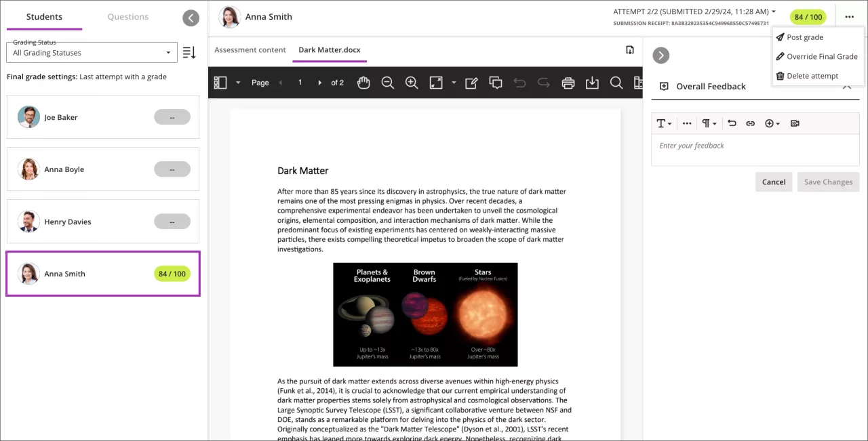Print the Dark Matter document
Image resolution: width=868 pixels, height=441 pixels.
point(568,83)
